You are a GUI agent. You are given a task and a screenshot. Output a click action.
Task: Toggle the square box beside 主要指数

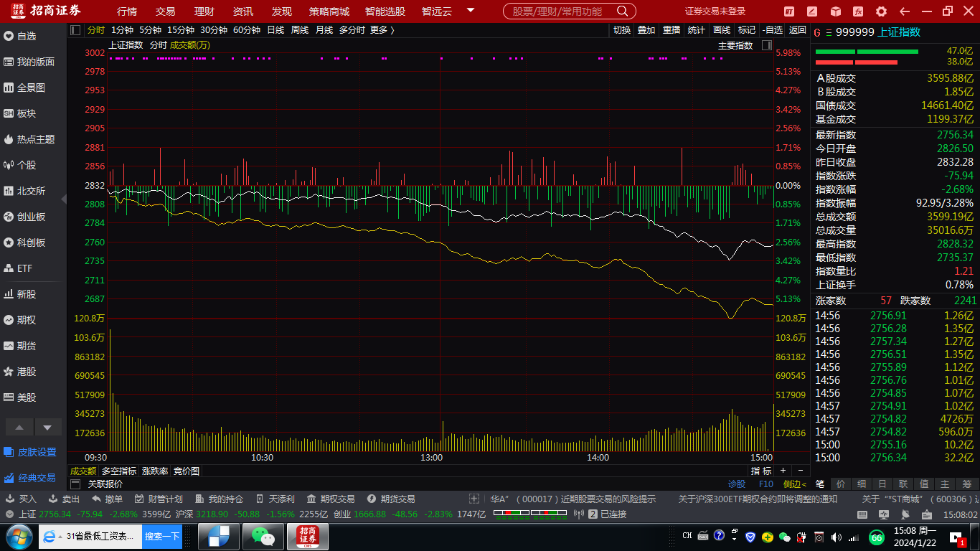click(x=766, y=45)
